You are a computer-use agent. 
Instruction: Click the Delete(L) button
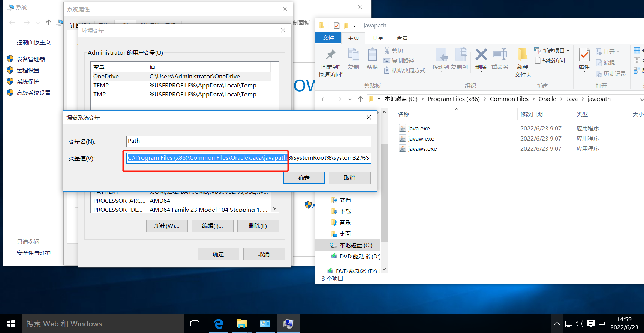(258, 226)
